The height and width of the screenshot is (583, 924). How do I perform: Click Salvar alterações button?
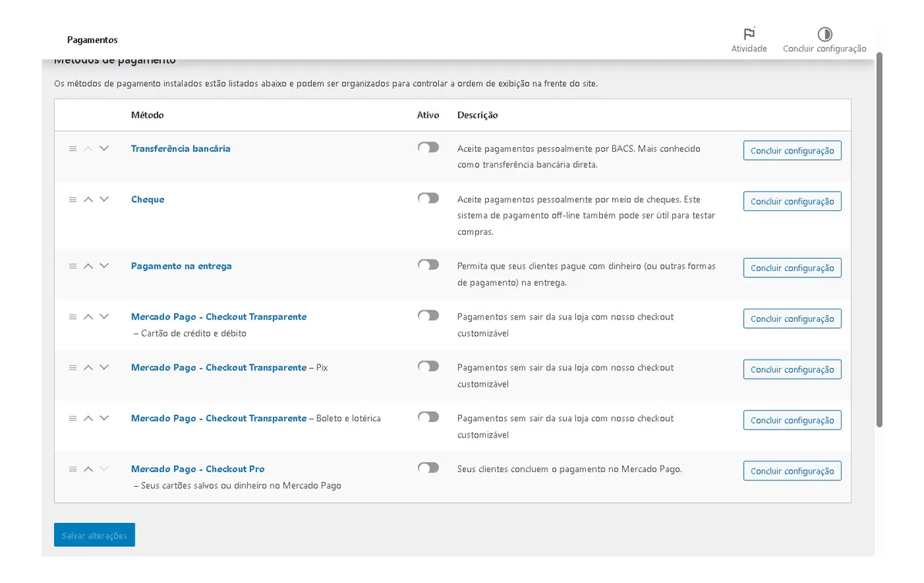pos(94,534)
